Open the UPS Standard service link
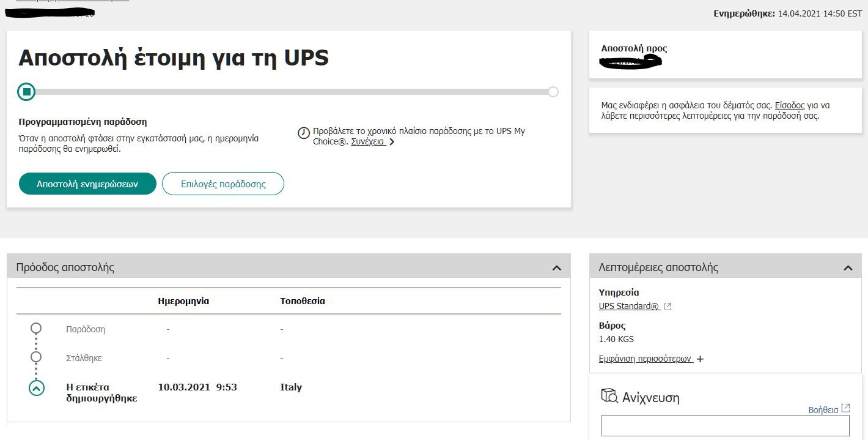The image size is (868, 440). click(630, 306)
